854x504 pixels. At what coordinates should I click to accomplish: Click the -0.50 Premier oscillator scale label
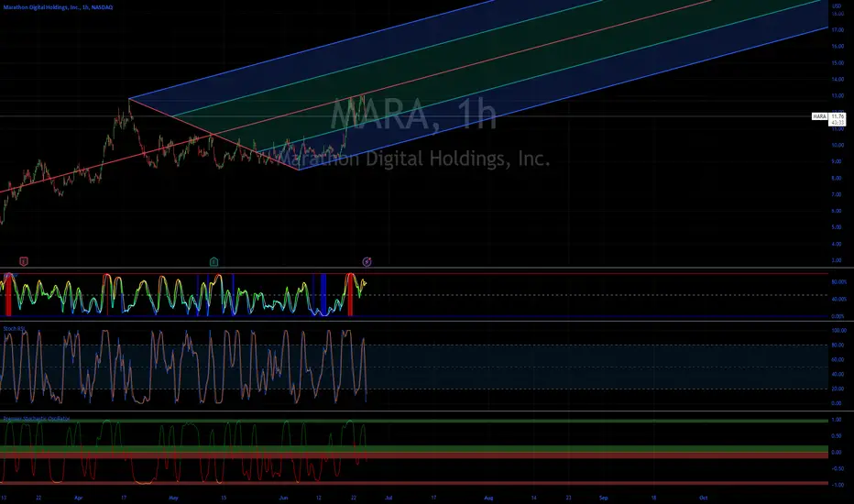(x=838, y=468)
